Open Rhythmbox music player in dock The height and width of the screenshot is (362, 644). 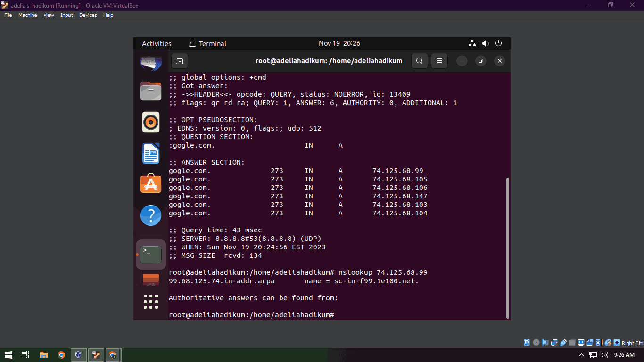click(151, 122)
